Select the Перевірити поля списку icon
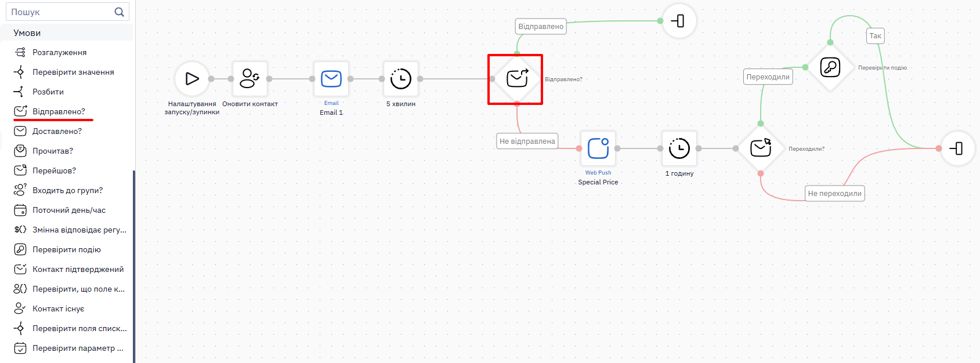 (x=20, y=328)
